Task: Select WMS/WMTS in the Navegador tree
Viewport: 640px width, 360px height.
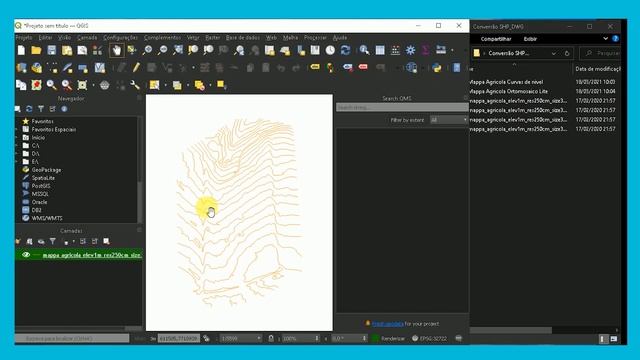Action: pos(47,218)
